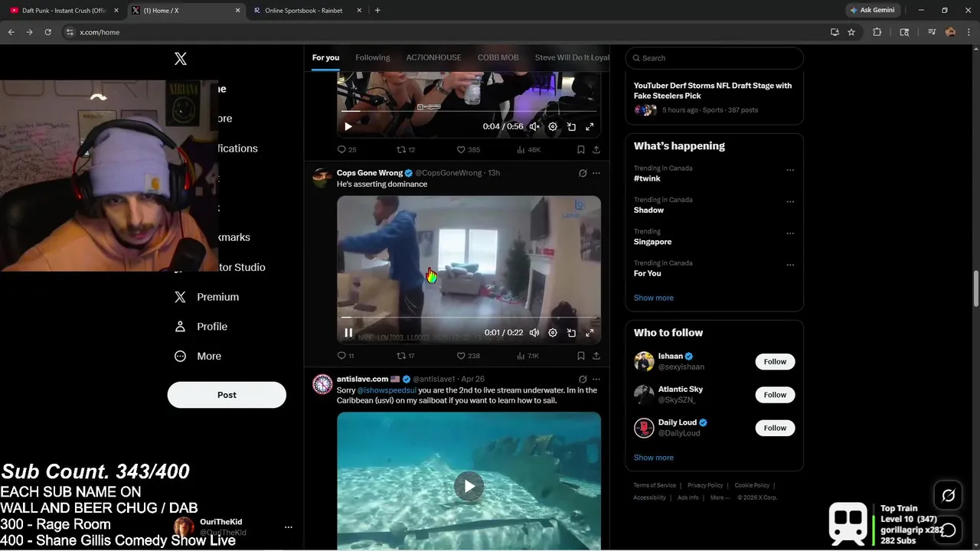Switch to Daft Punk Instant Crush tab
This screenshot has height=551, width=980.
click(63, 11)
